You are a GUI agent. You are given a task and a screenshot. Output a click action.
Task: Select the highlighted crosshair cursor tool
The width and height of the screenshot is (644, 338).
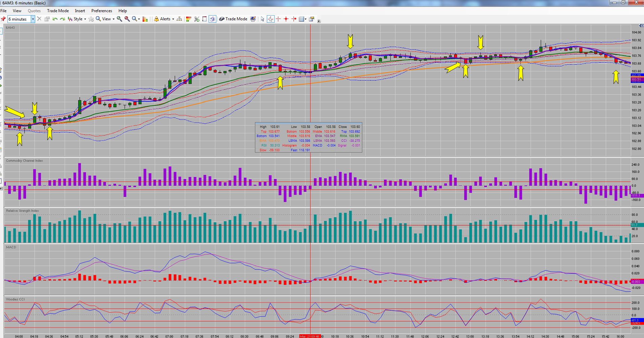271,19
